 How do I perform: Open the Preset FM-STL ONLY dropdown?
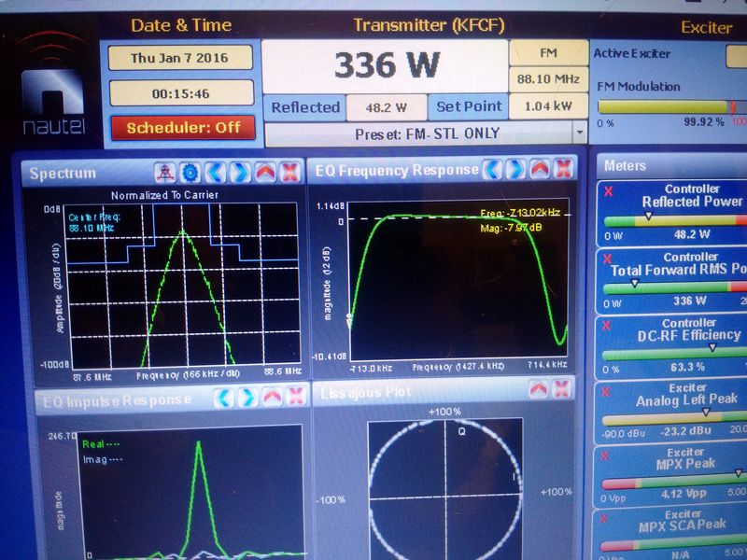(579, 133)
